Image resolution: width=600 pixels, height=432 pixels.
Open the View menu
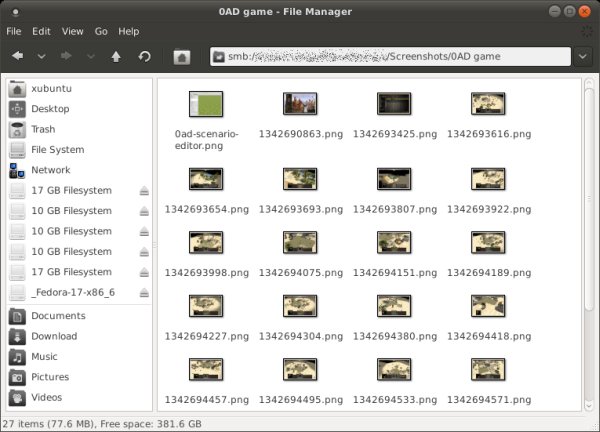(72, 31)
